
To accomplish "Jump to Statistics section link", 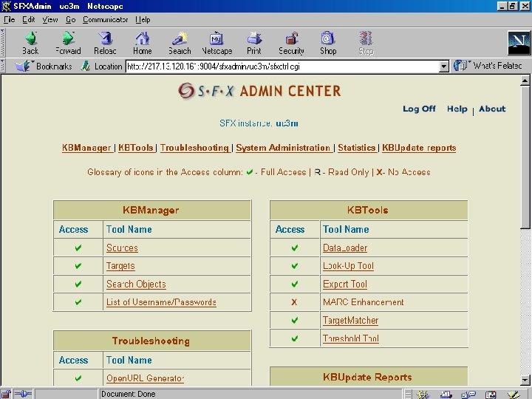I will coord(357,148).
